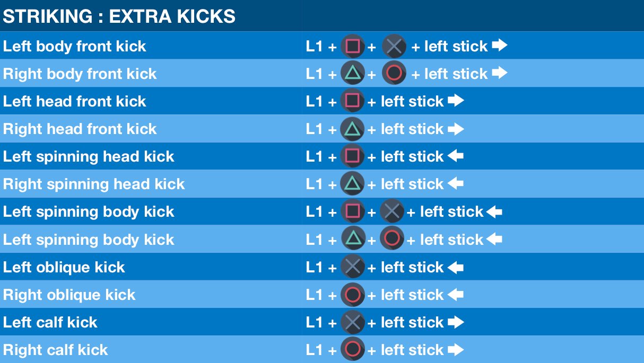
Task: Click the left arrow in Left spinning head kick row
Action: point(456,156)
